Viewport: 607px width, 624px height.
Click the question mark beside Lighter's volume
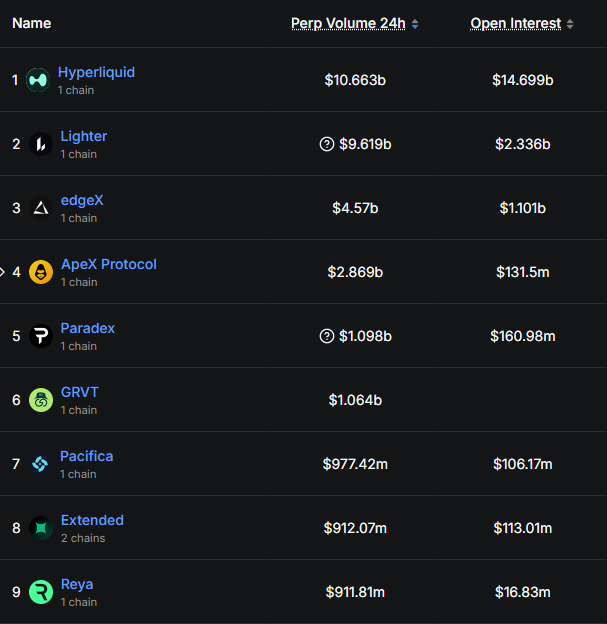pos(327,144)
